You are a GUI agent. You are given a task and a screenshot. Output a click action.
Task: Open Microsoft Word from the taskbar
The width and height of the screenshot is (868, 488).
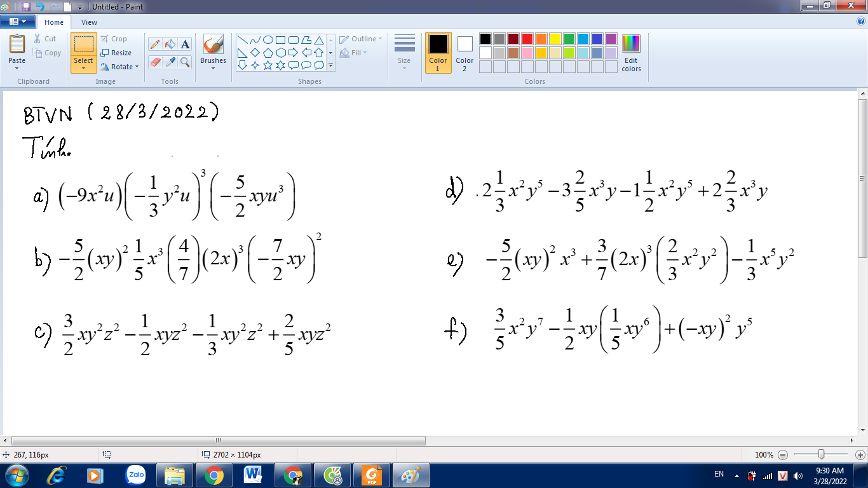[253, 475]
